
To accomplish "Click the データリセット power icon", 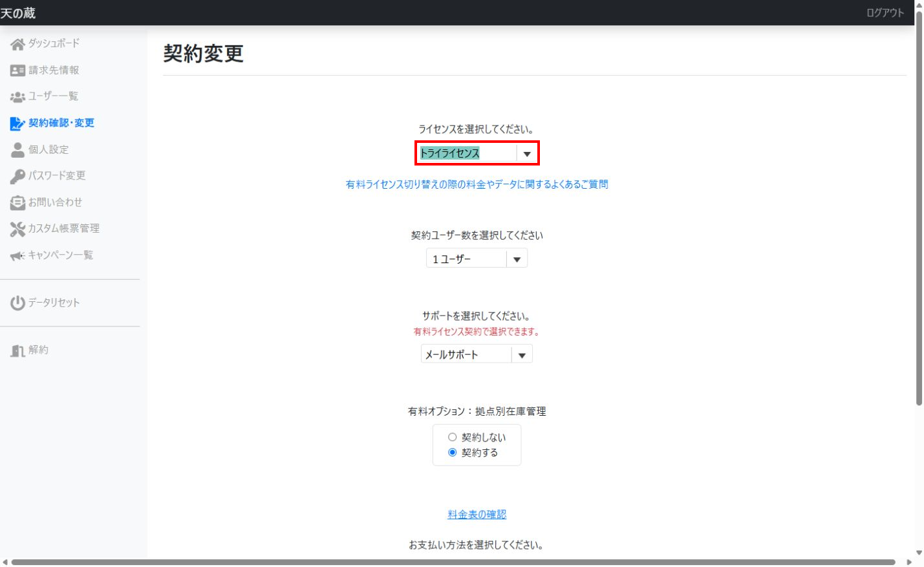I will 17,303.
